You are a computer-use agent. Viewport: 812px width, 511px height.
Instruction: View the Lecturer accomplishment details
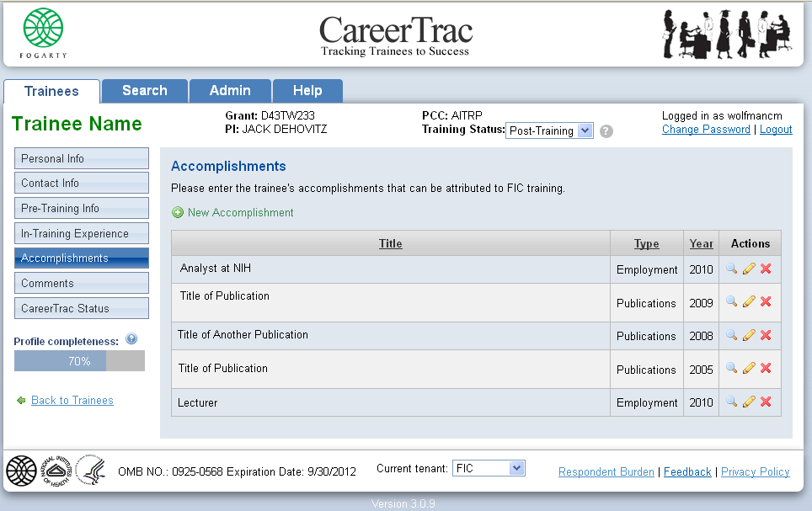click(731, 402)
